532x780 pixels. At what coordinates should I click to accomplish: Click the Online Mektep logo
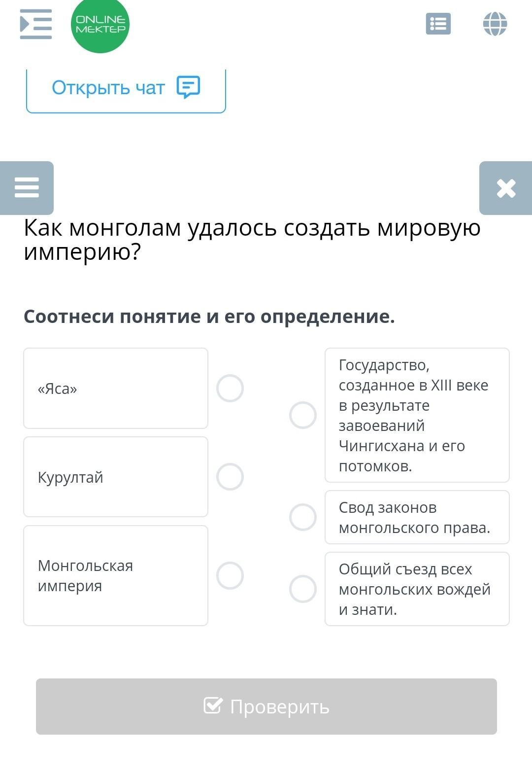tap(100, 25)
